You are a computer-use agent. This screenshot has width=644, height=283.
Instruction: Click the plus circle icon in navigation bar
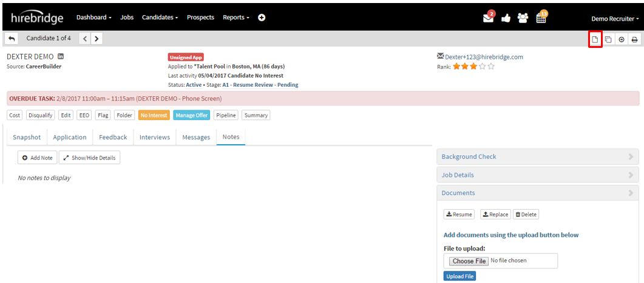[x=262, y=18]
